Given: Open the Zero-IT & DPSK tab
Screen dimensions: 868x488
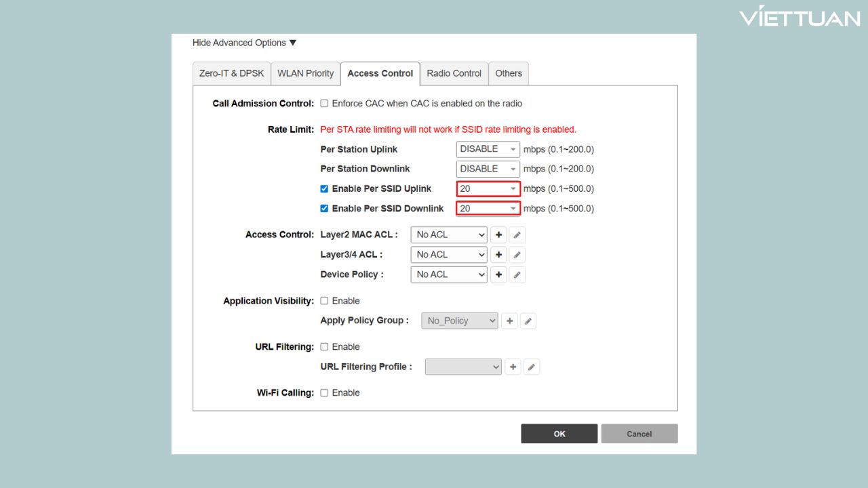Looking at the screenshot, I should [x=231, y=73].
